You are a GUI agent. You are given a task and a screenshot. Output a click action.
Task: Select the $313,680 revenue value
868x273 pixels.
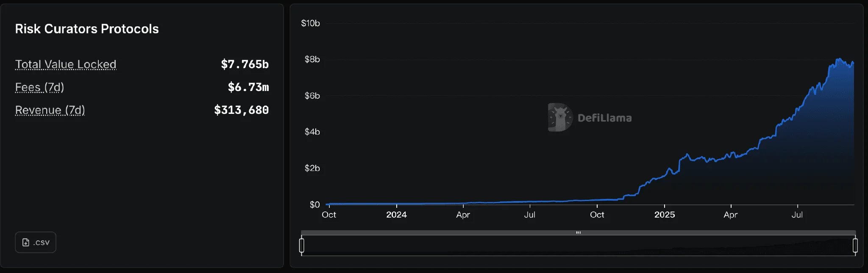coord(241,110)
